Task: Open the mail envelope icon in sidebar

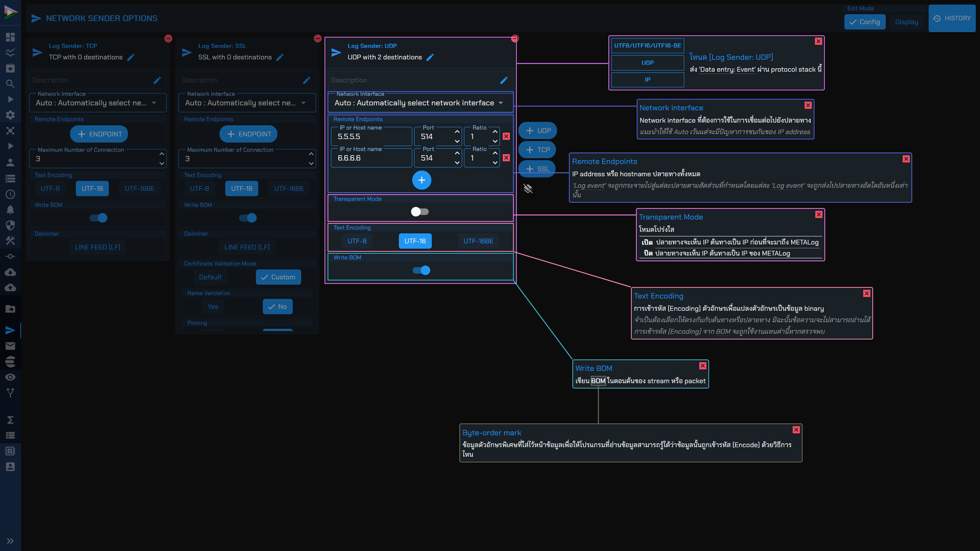Action: 10,346
